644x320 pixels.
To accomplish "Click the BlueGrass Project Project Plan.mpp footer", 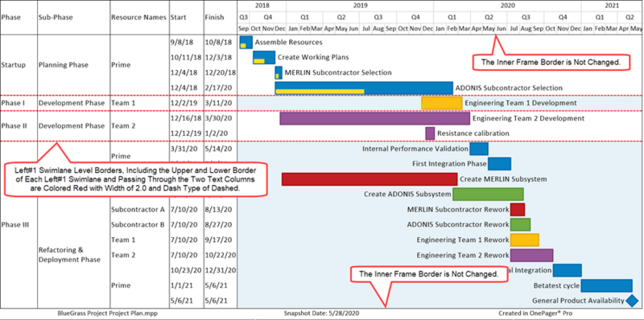I will pos(108,314).
